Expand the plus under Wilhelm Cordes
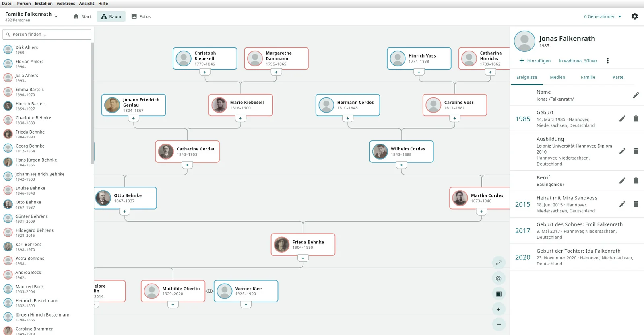 [401, 165]
